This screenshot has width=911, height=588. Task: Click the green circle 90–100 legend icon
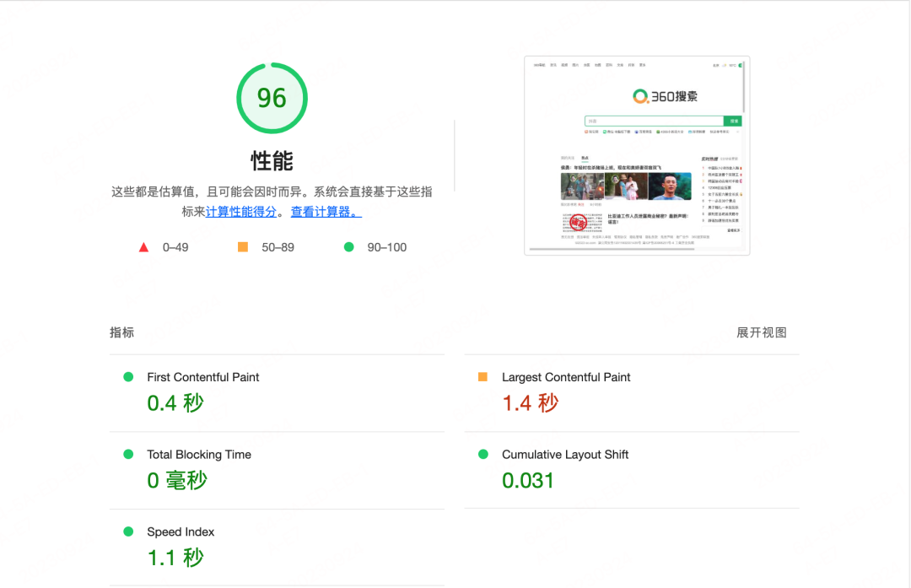[348, 247]
